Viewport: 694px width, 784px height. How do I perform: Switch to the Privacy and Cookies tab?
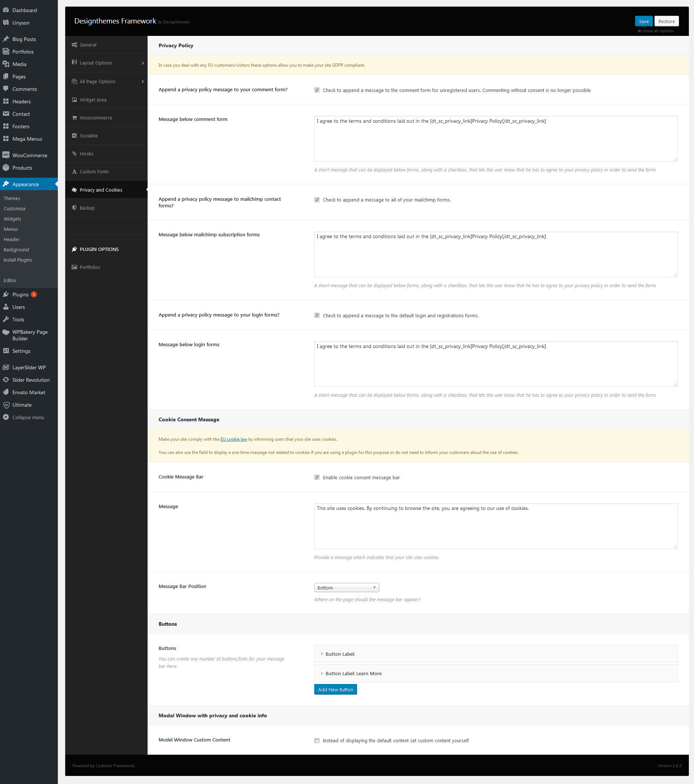pos(100,189)
